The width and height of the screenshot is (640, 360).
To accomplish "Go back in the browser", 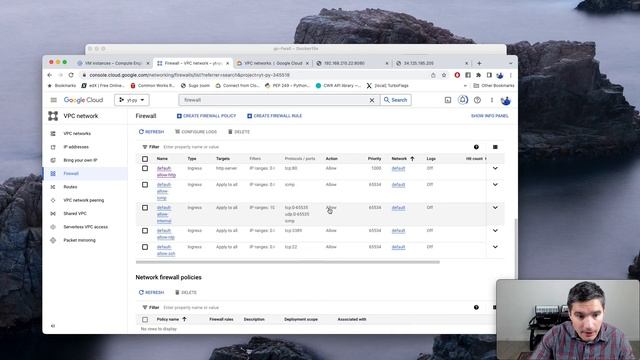I will click(x=50, y=75).
